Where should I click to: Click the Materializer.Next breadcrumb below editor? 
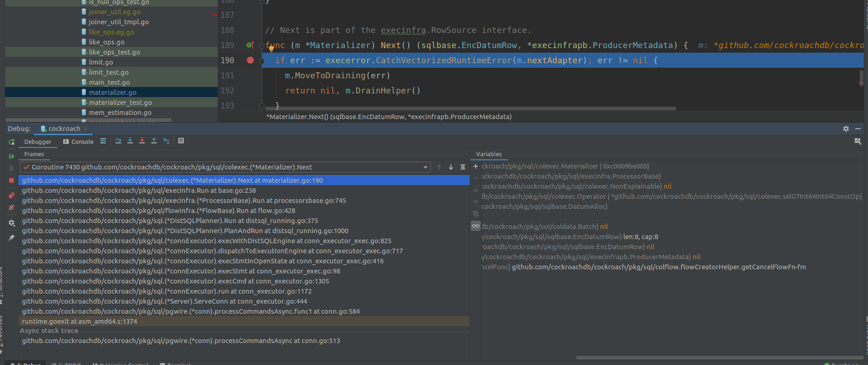click(389, 117)
